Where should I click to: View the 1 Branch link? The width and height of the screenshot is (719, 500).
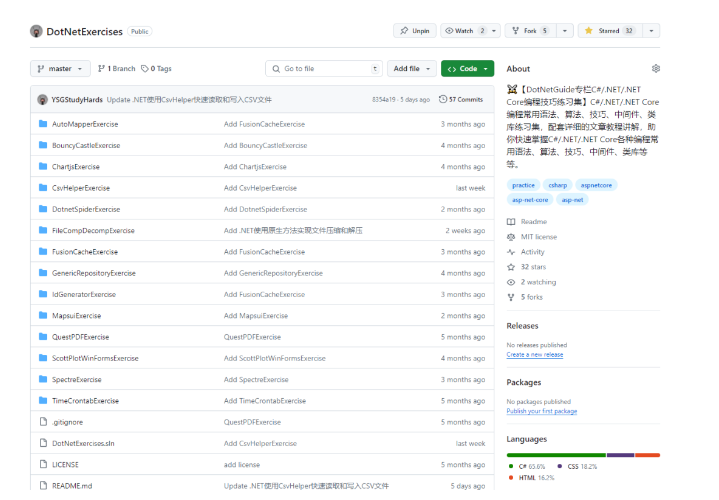coord(117,68)
